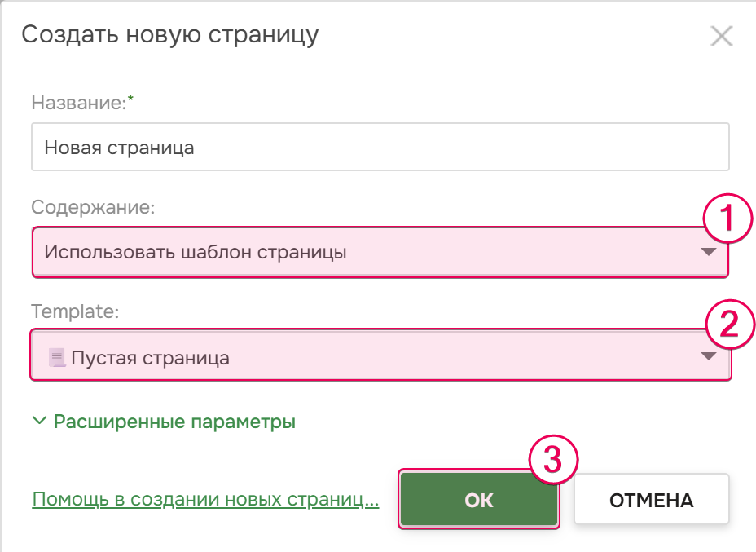756x552 pixels.
Task: Click inside the Название text field
Action: [326, 147]
